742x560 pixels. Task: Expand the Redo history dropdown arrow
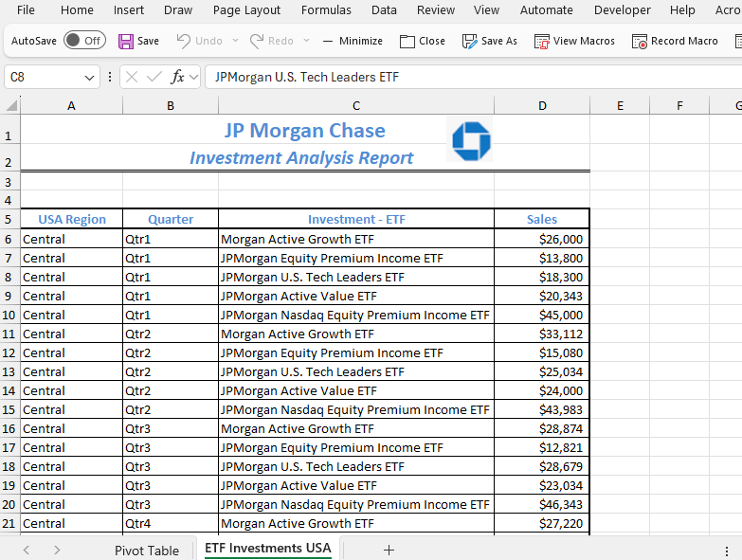(x=306, y=41)
